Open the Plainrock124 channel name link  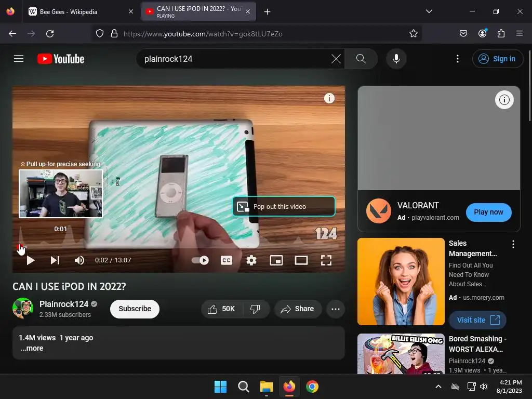click(x=64, y=304)
